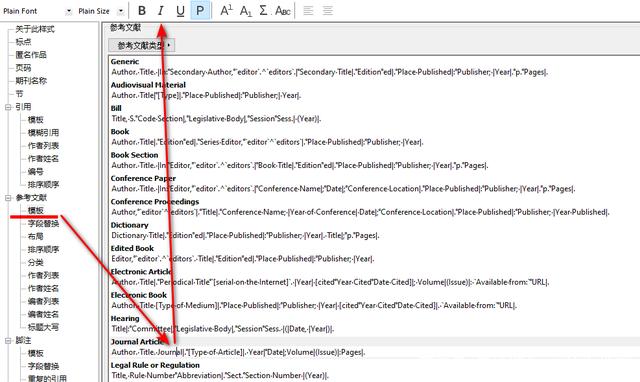Click into the Conference Proceedings template line

click(360, 212)
